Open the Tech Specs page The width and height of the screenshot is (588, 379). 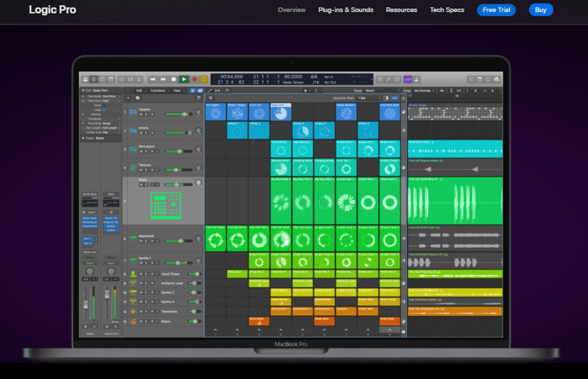(447, 10)
